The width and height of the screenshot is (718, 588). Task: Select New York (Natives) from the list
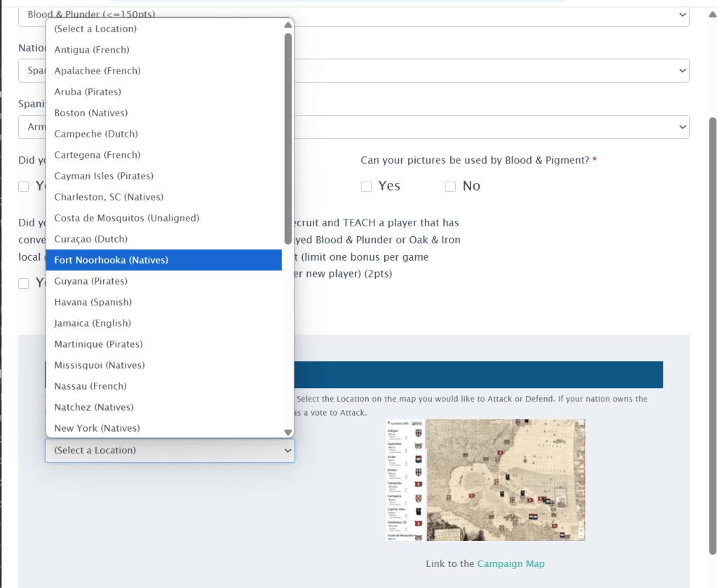pos(97,428)
